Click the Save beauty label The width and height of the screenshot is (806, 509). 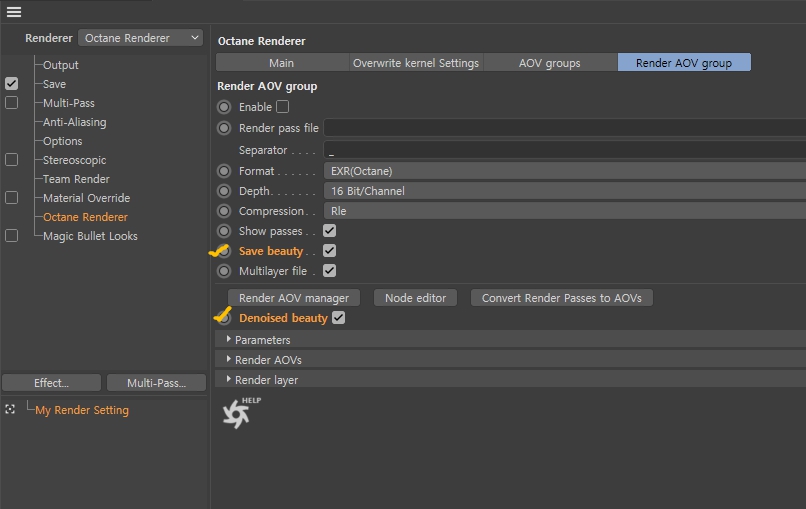tap(271, 251)
